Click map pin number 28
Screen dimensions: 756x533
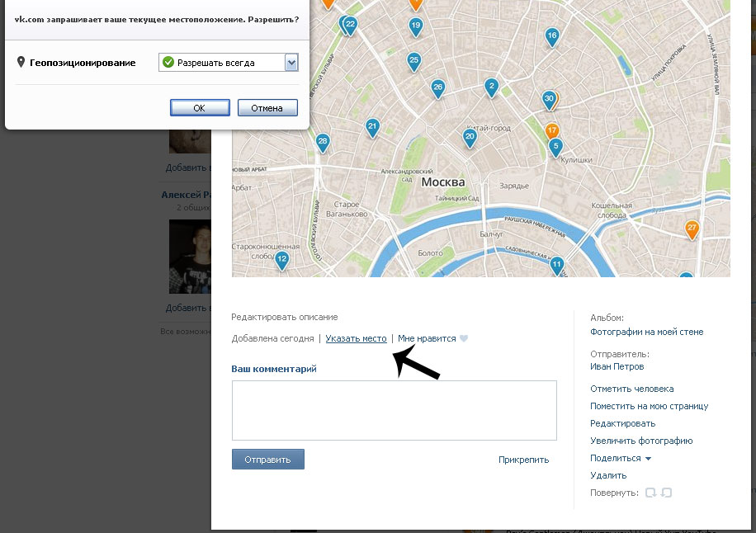point(323,142)
